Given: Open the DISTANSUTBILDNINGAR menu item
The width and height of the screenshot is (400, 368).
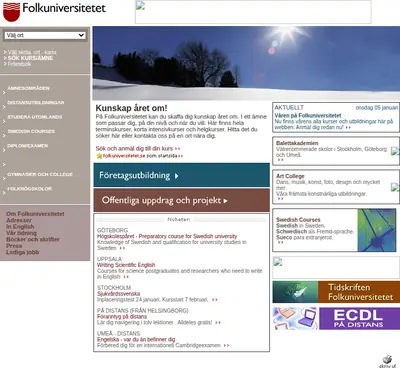Looking at the screenshot, I should (36, 103).
